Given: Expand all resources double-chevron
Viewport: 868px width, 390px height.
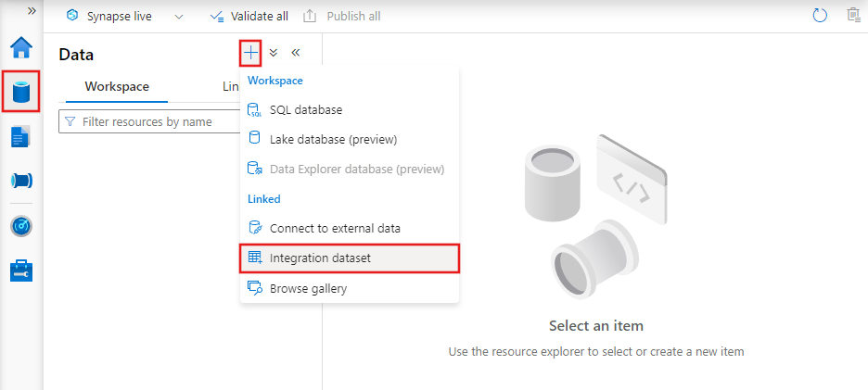Looking at the screenshot, I should tap(274, 54).
